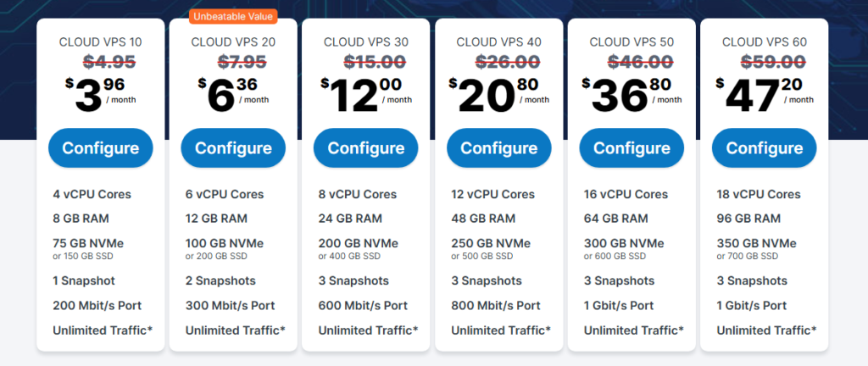The image size is (868, 366).
Task: Click the 48 GB RAM specification
Action: click(483, 219)
